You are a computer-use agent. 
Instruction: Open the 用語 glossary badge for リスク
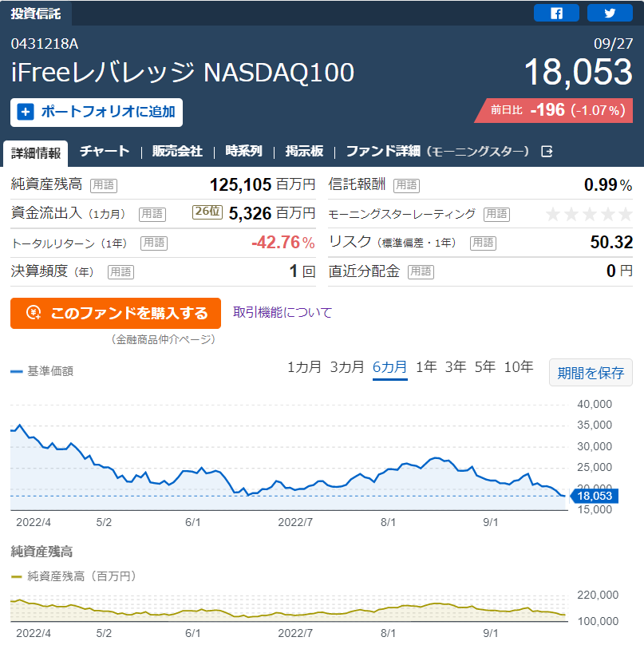click(483, 243)
